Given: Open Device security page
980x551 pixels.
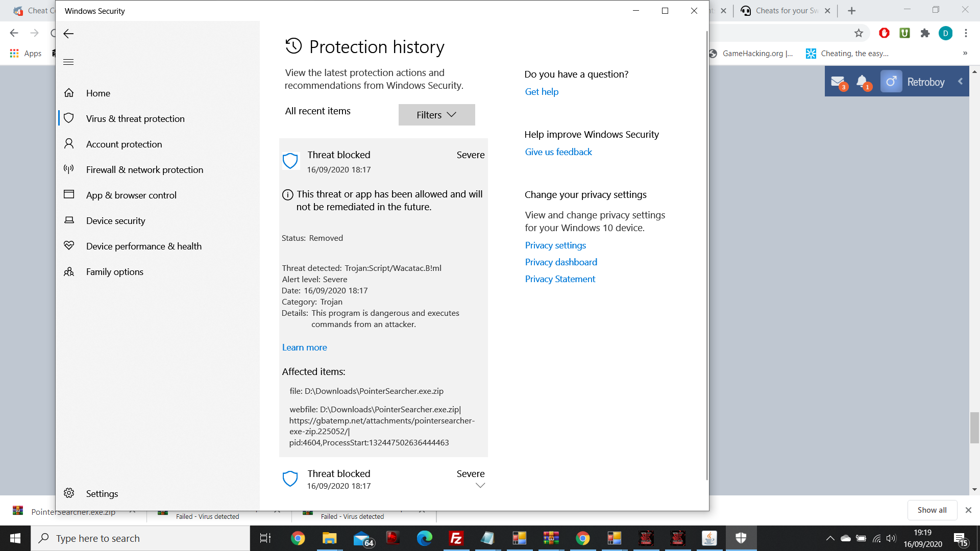Looking at the screenshot, I should coord(115,220).
